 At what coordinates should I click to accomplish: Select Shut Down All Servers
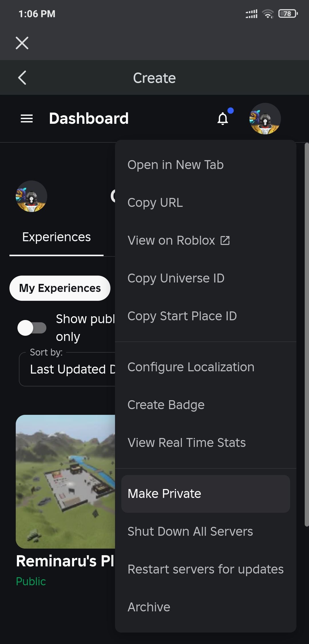(x=205, y=531)
